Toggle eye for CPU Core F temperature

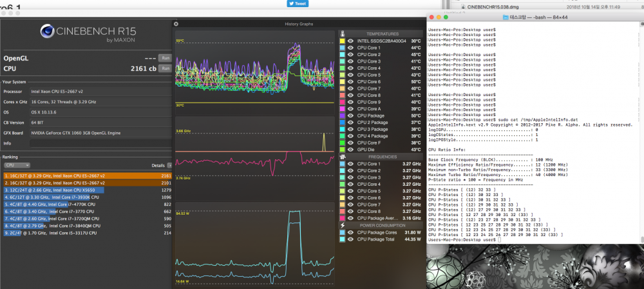tap(350, 143)
